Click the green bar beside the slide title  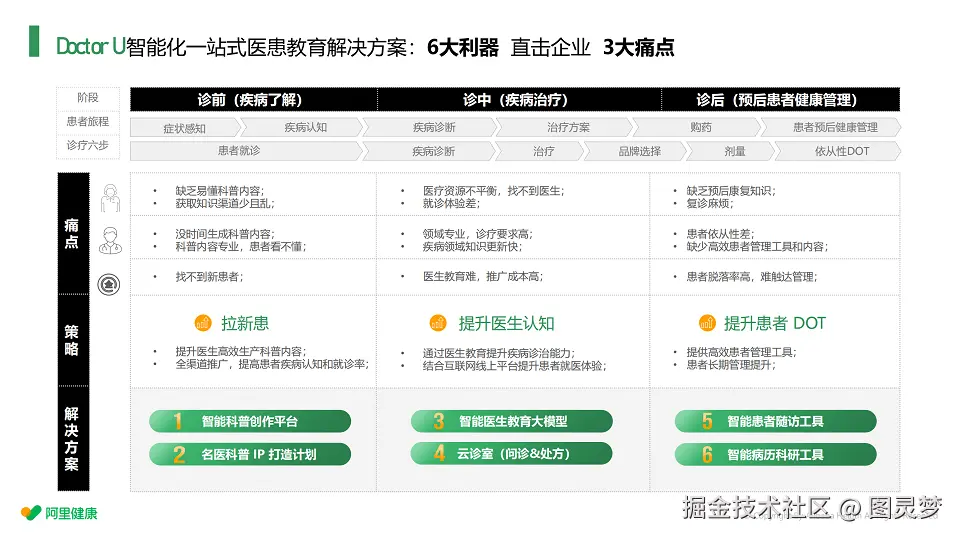coord(34,42)
